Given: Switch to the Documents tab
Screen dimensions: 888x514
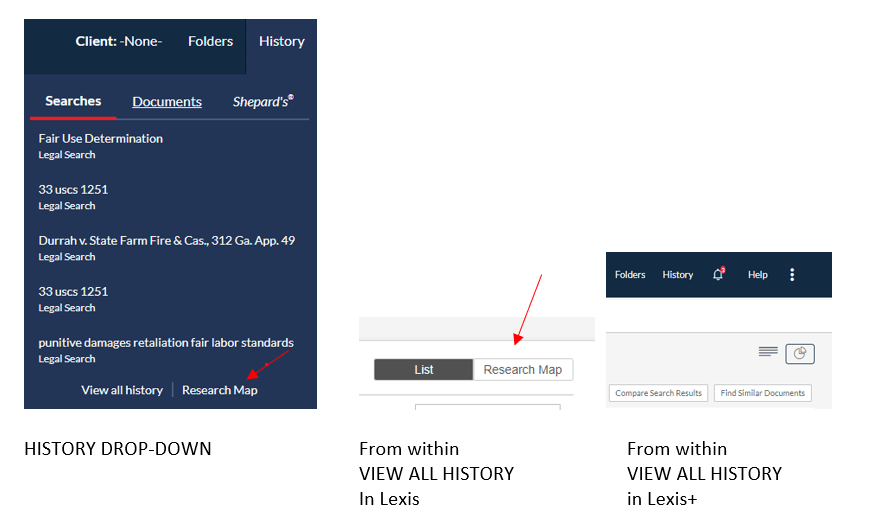Looking at the screenshot, I should (167, 102).
